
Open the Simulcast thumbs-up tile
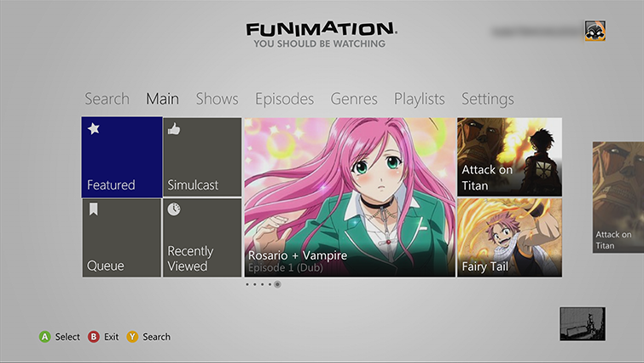point(202,157)
